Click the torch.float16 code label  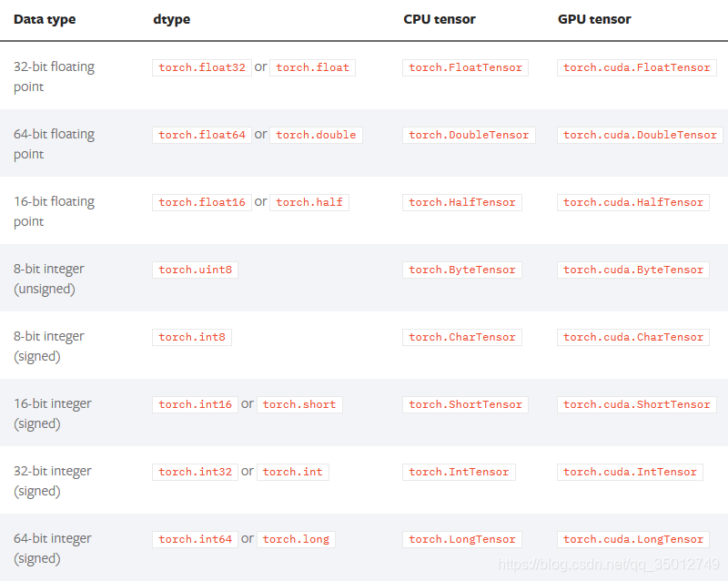[x=202, y=203]
